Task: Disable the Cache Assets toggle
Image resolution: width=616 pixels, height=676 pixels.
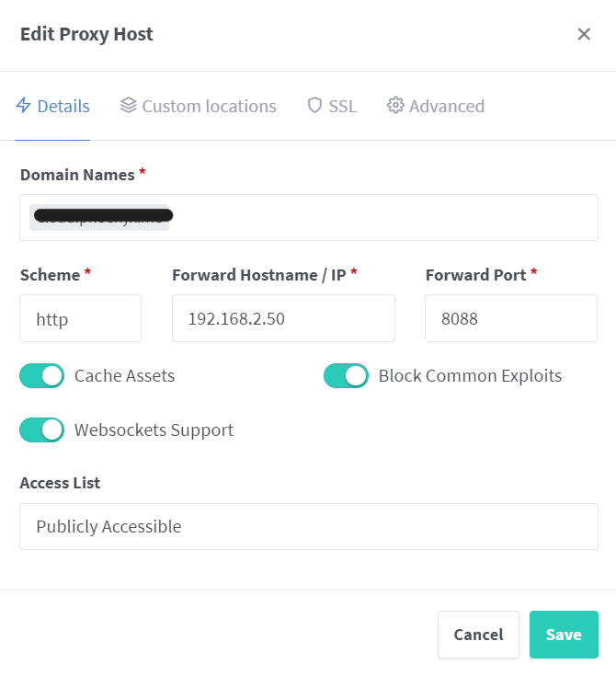Action: coord(41,375)
